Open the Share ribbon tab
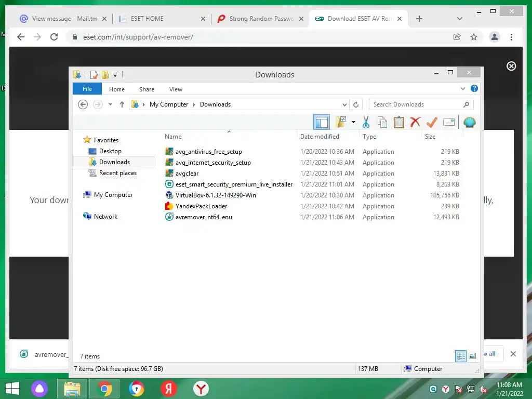This screenshot has width=532, height=399. 147,89
